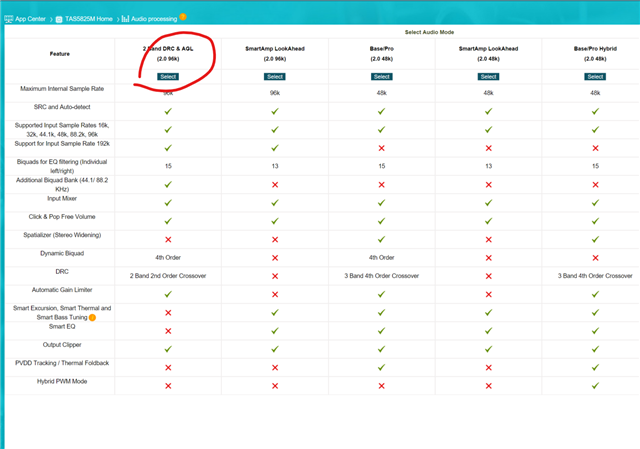Select the 2 Band DRC & AGL mode
This screenshot has width=640, height=449.
point(168,77)
